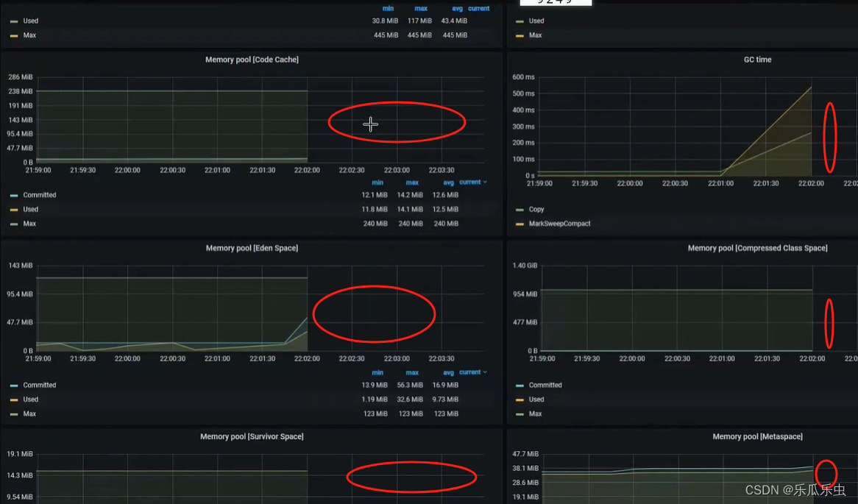
Task: Open the Max color swatch in the Compressed Class Space legend
Action: click(x=520, y=414)
